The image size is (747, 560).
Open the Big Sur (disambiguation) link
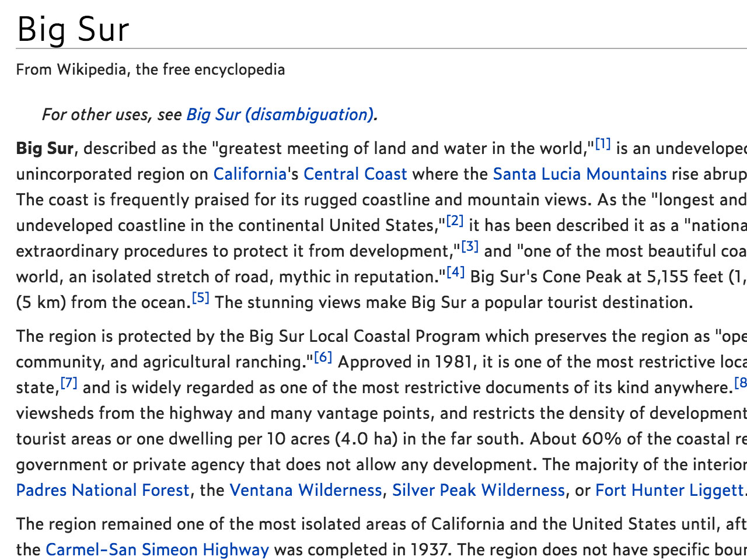pyautogui.click(x=280, y=114)
